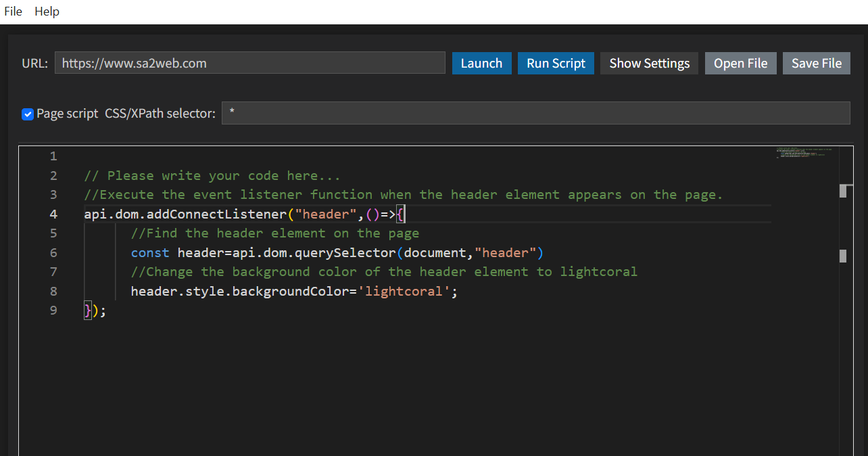868x456 pixels.
Task: Open the File menu
Action: 14,12
